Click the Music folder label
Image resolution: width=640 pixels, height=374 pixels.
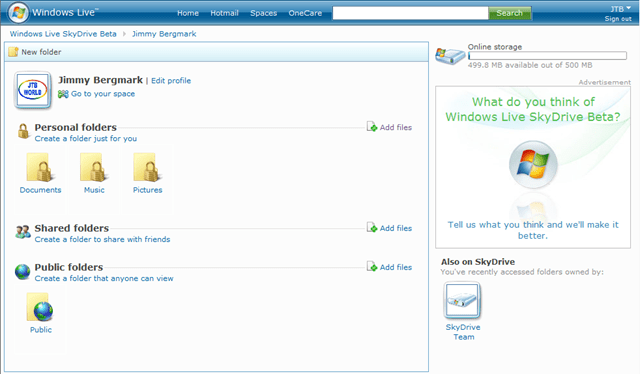(x=94, y=190)
